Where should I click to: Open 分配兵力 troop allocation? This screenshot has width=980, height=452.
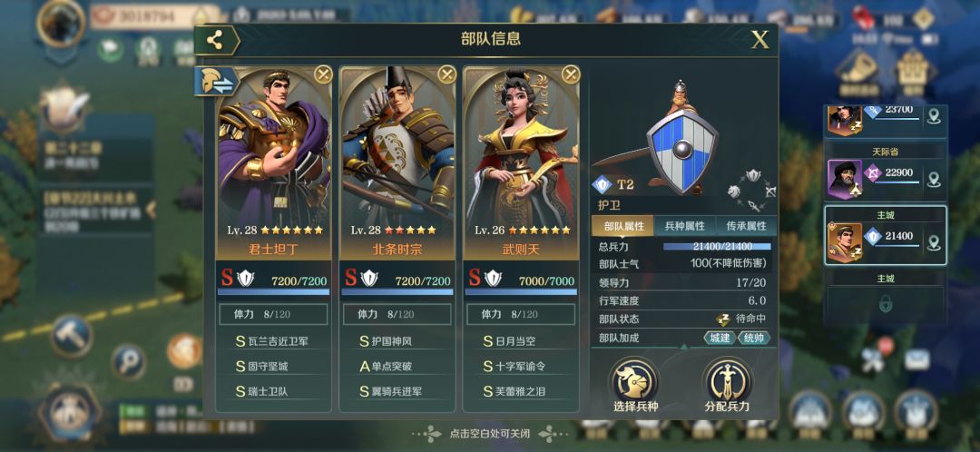[728, 385]
